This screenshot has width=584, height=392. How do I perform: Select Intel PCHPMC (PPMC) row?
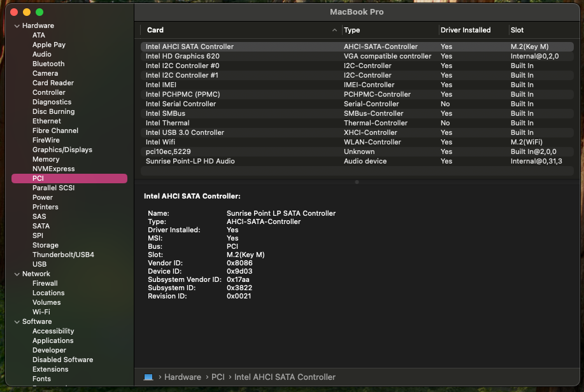(357, 95)
